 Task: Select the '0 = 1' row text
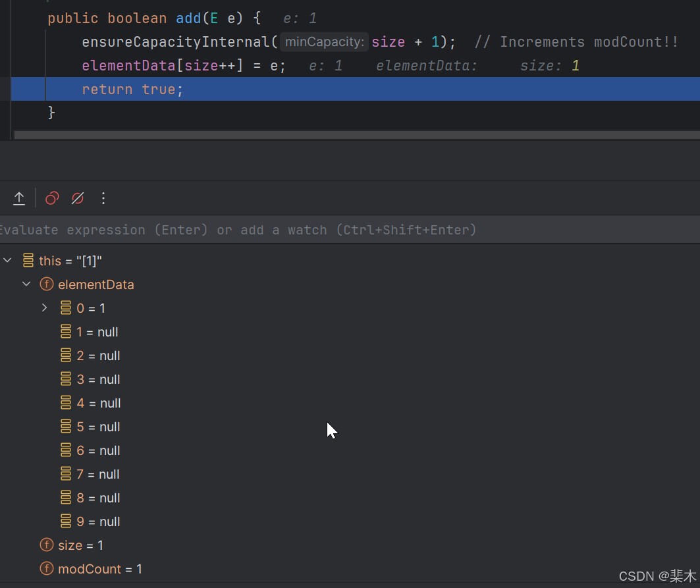pos(91,308)
